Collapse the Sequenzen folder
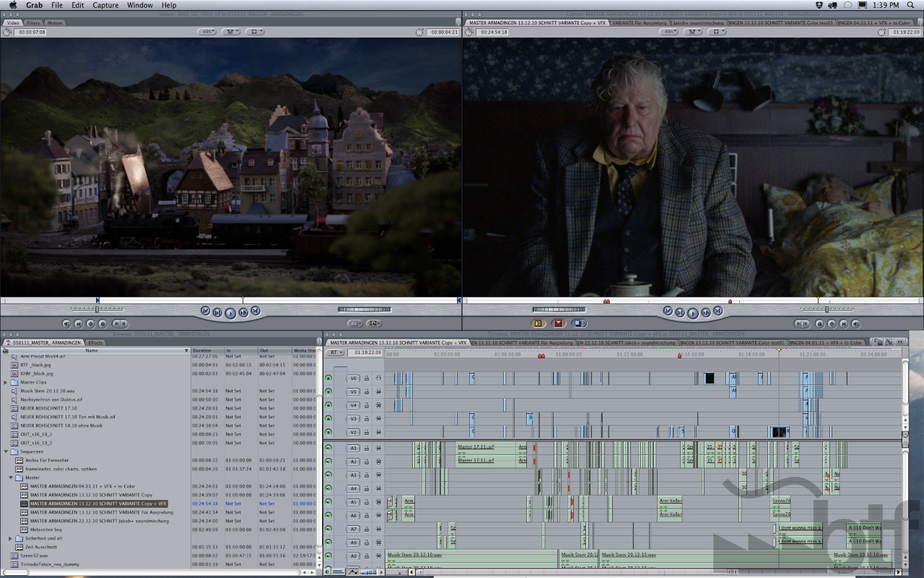The width and height of the screenshot is (924, 578). (x=6, y=452)
